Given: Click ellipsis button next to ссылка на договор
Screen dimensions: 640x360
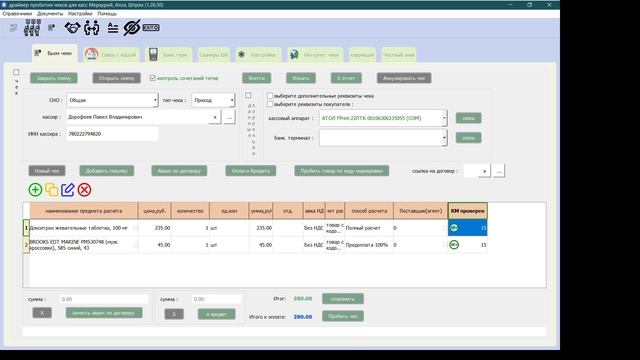Looking at the screenshot, I should pyautogui.click(x=499, y=171).
